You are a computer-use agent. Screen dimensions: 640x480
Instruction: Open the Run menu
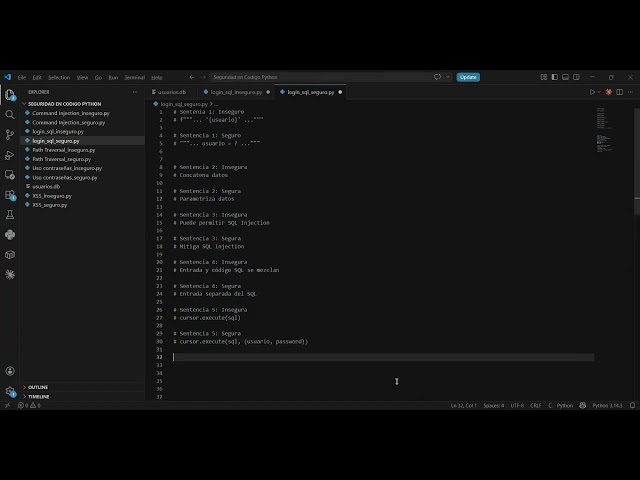pyautogui.click(x=113, y=78)
